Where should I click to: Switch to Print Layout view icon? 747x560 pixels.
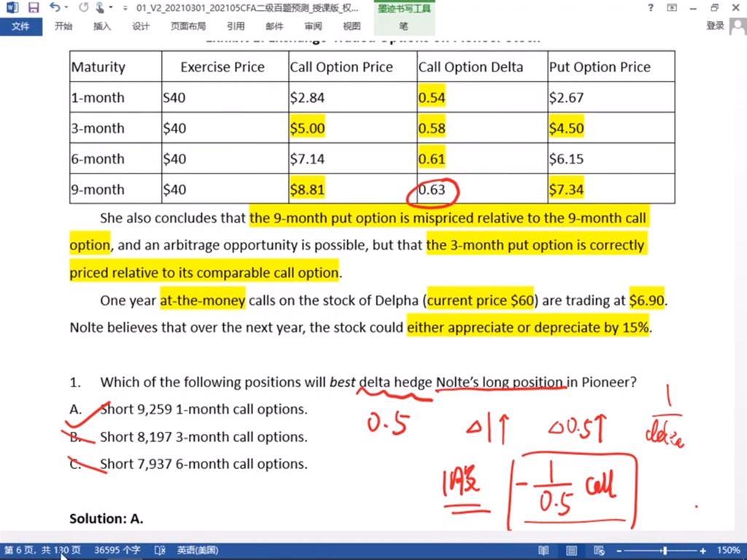tap(572, 551)
